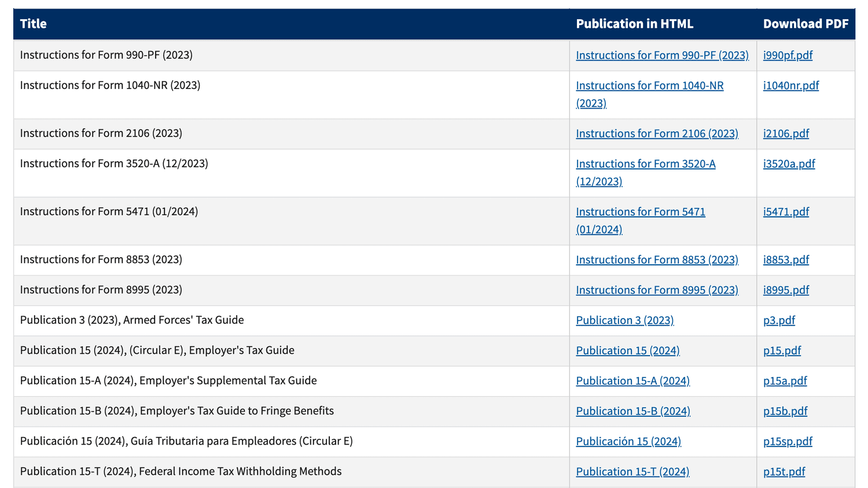The width and height of the screenshot is (868, 488).
Task: Select title Publication 15-B Tax Guide to Fringe Benefits
Action: coord(177,411)
